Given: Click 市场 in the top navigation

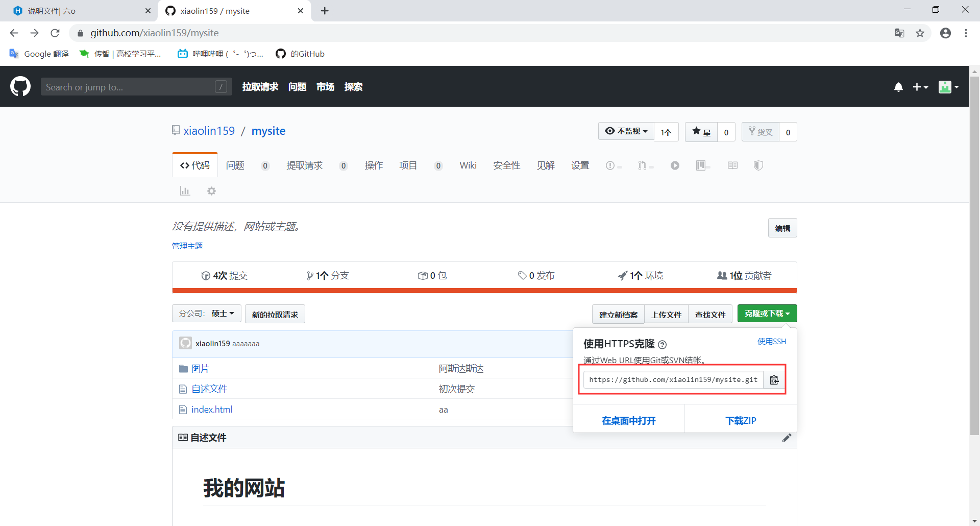Looking at the screenshot, I should pos(326,87).
